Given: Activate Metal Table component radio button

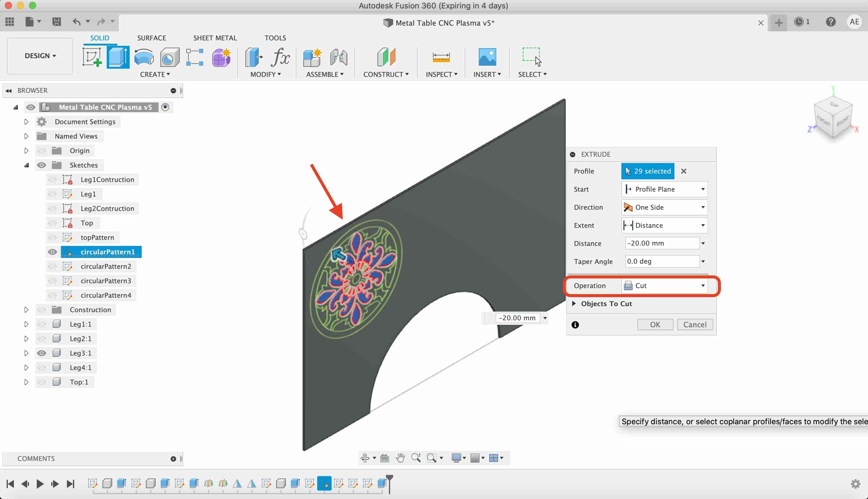Looking at the screenshot, I should [x=165, y=107].
